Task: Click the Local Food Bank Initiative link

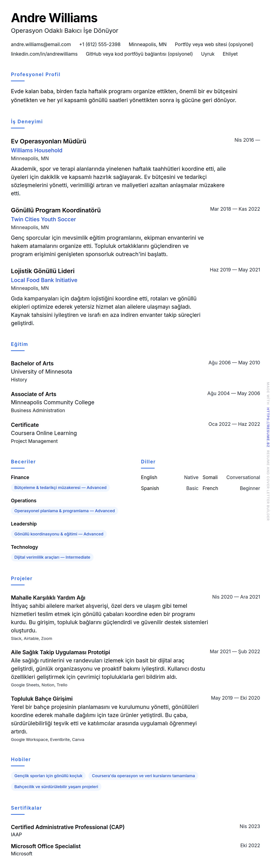Action: click(x=44, y=280)
